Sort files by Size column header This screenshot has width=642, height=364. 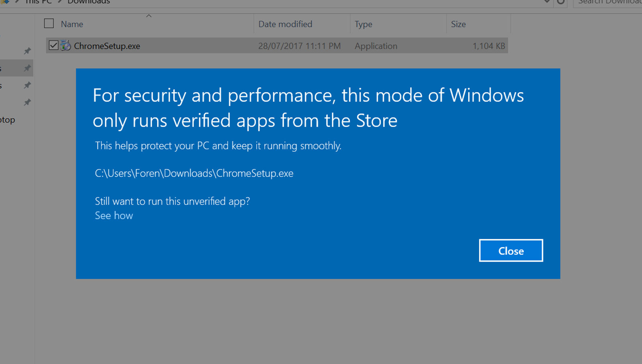coord(458,24)
